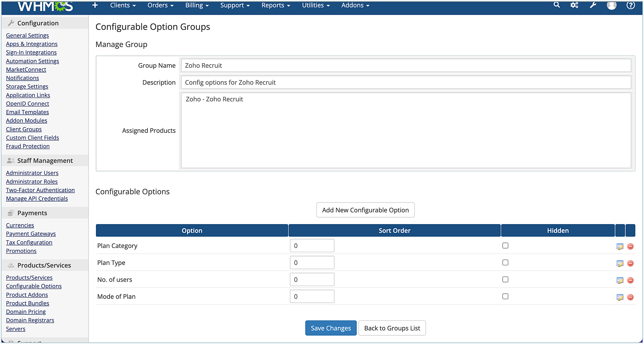Toggle Hidden checkbox for No. of users
This screenshot has width=644, height=344.
[505, 280]
